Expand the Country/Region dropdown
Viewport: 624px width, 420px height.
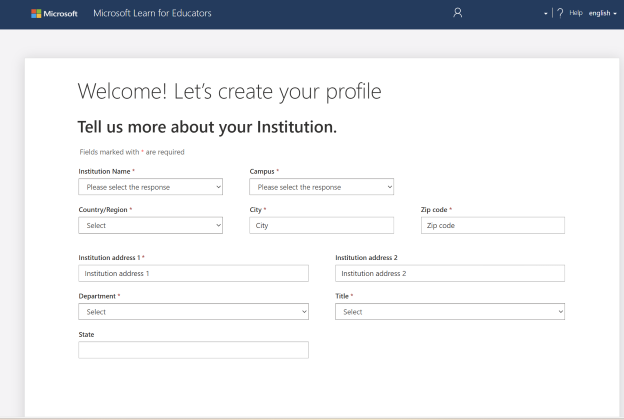point(150,226)
